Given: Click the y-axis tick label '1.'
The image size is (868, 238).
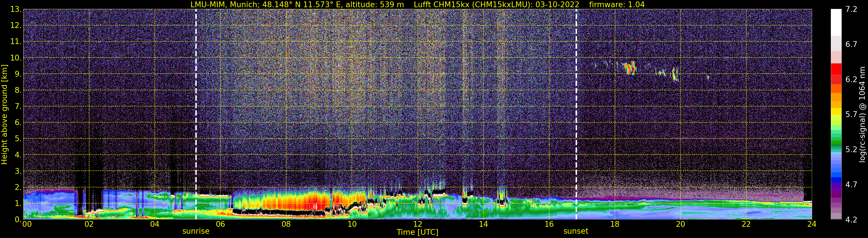Looking at the screenshot, I should pyautogui.click(x=18, y=203).
